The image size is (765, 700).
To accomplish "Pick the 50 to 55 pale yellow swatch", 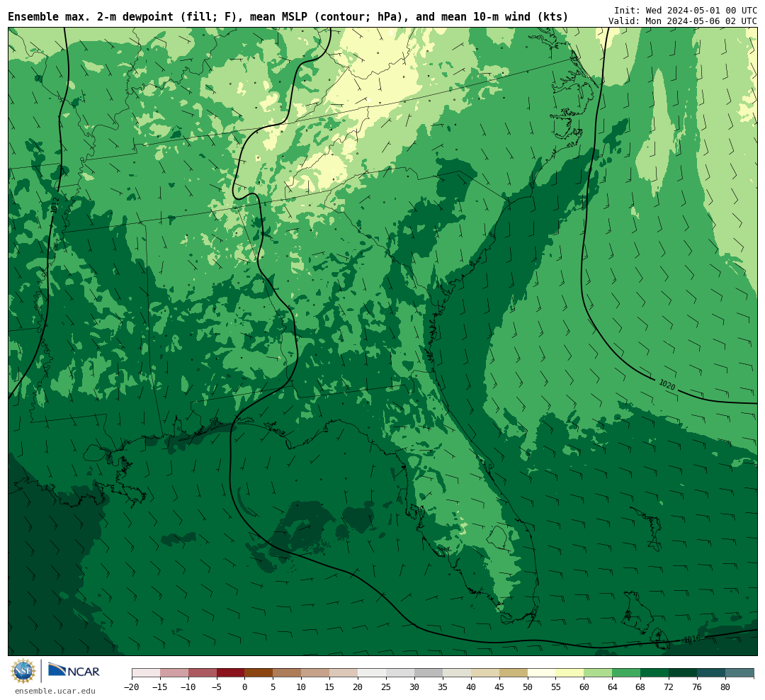I will (x=542, y=673).
